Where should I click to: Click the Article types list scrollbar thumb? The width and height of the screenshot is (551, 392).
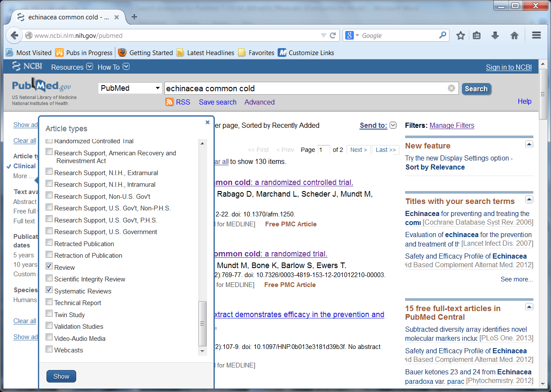click(x=202, y=324)
